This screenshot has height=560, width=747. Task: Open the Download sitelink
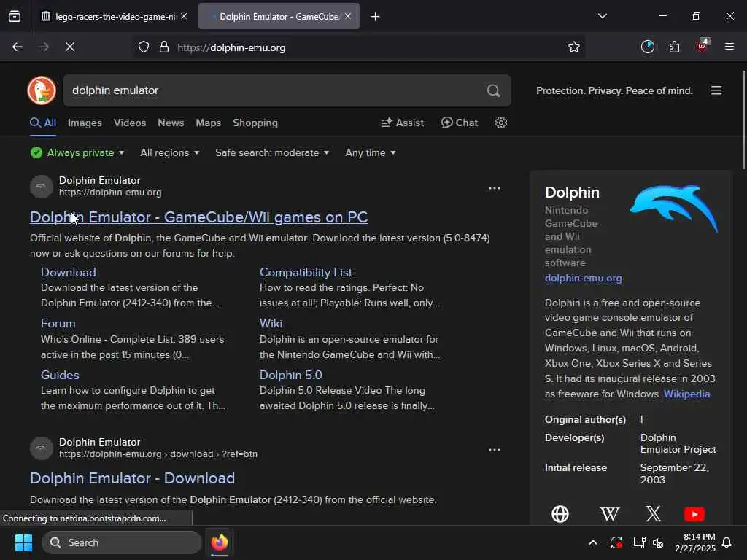coord(68,272)
